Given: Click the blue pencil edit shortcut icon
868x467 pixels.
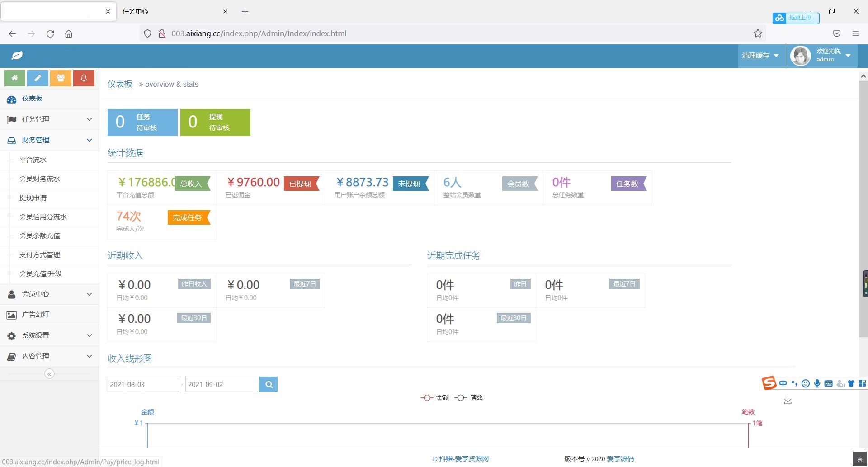Looking at the screenshot, I should coord(38,78).
